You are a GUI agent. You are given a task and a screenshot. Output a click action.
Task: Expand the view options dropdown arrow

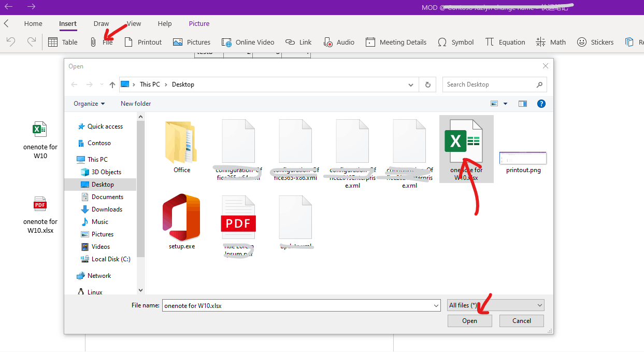506,104
